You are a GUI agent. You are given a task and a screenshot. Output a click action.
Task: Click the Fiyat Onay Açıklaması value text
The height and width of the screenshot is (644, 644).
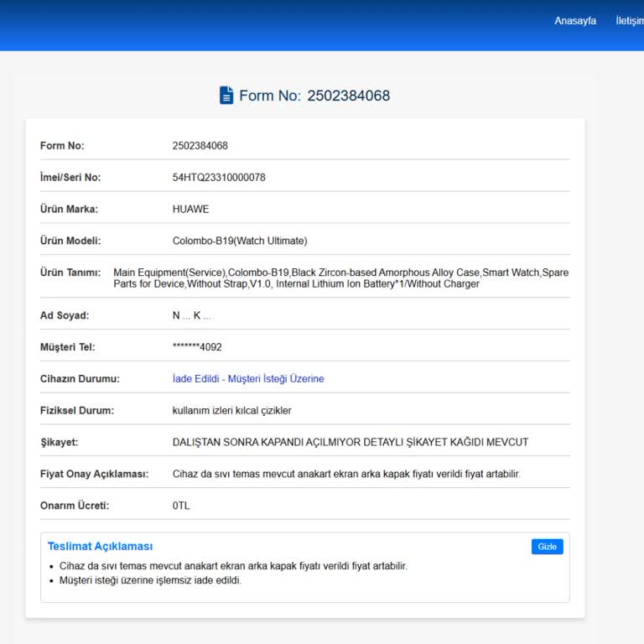point(346,475)
